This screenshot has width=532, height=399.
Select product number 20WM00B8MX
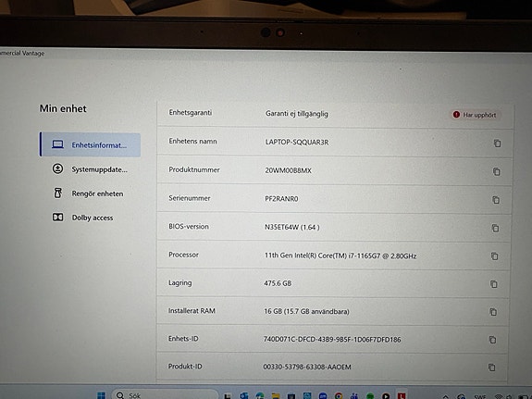pos(288,170)
